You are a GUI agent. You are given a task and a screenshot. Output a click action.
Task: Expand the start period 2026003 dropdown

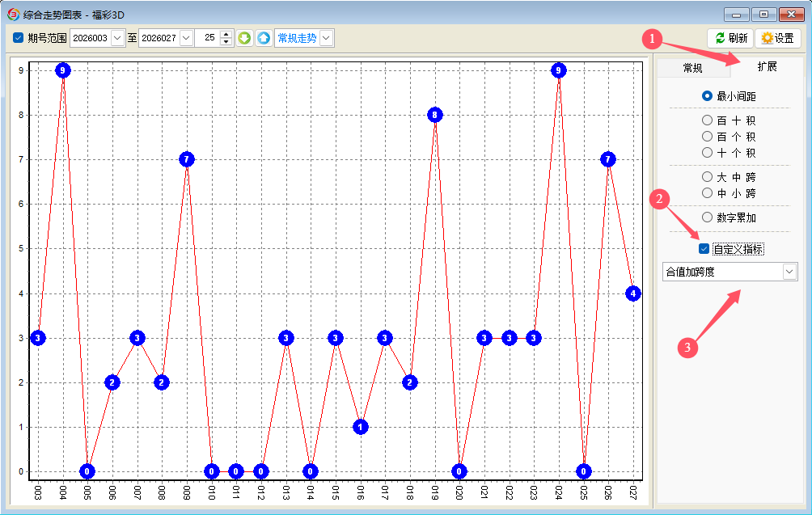click(117, 38)
